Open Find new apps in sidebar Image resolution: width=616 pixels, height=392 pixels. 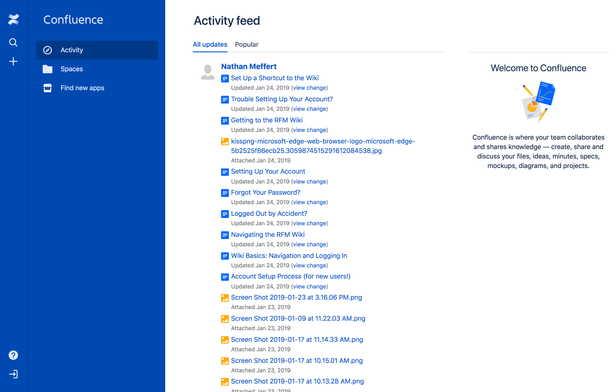[x=97, y=88]
